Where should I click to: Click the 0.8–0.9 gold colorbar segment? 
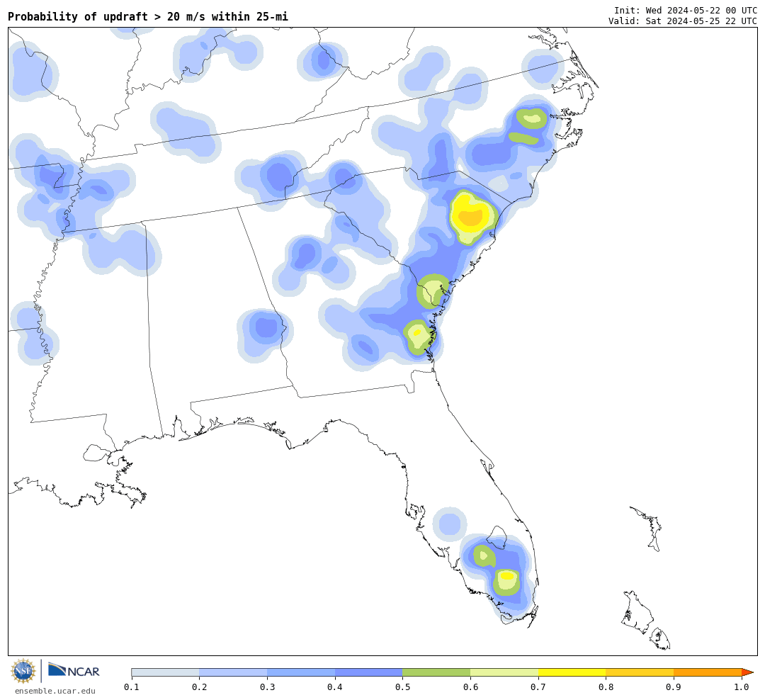(x=640, y=672)
